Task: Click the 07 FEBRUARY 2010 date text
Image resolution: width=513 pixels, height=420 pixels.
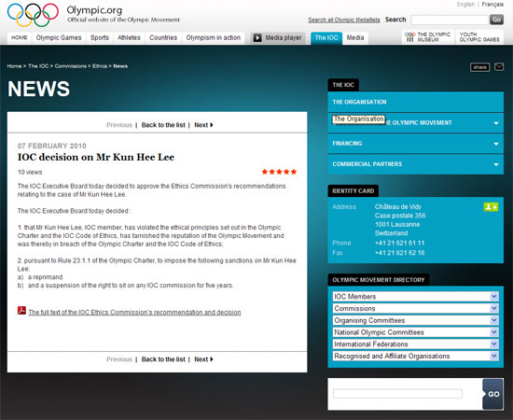Action: tap(52, 146)
